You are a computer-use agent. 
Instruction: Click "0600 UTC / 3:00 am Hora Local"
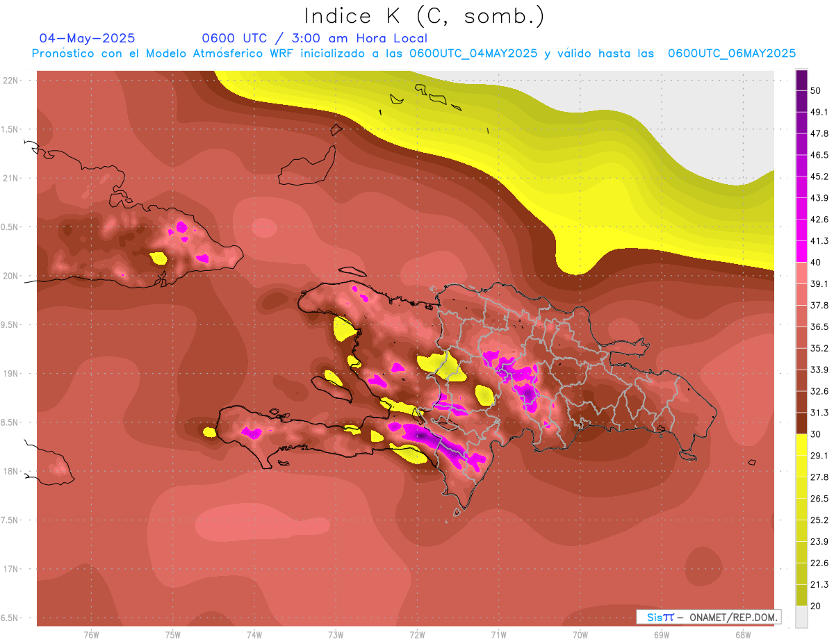314,38
